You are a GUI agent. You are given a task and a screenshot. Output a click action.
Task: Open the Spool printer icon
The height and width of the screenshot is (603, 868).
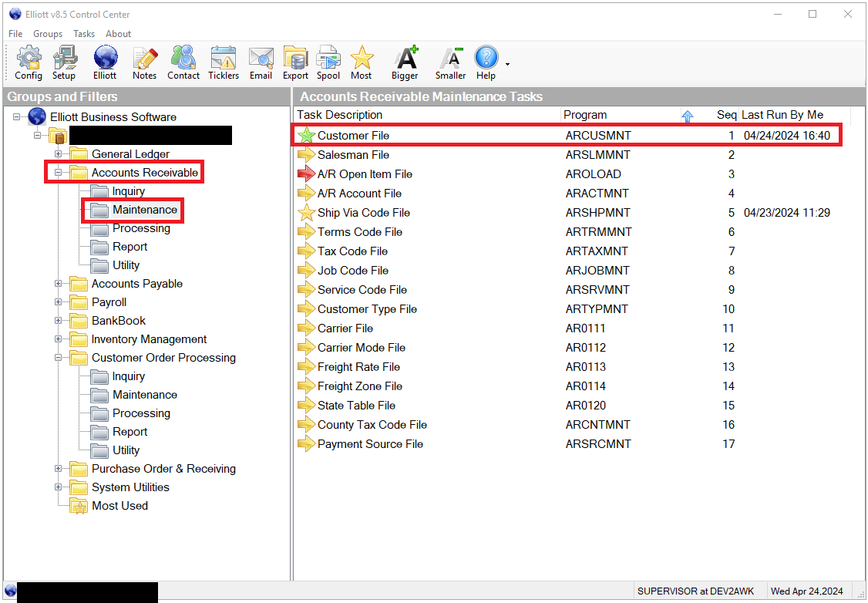(328, 62)
